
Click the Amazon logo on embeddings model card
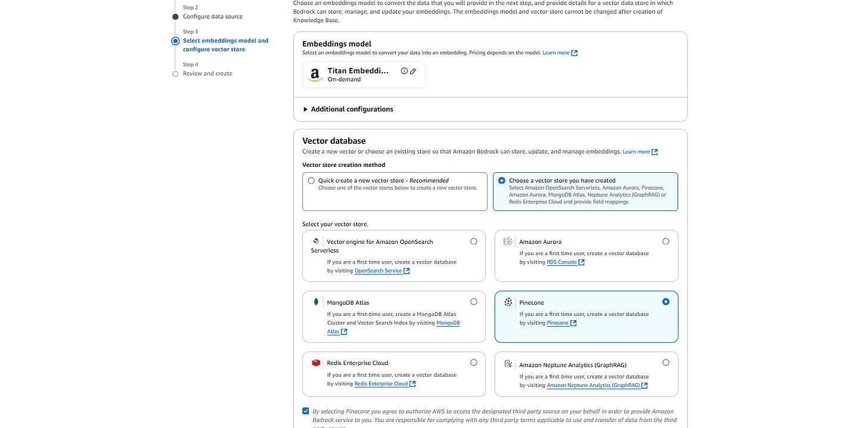click(x=314, y=75)
